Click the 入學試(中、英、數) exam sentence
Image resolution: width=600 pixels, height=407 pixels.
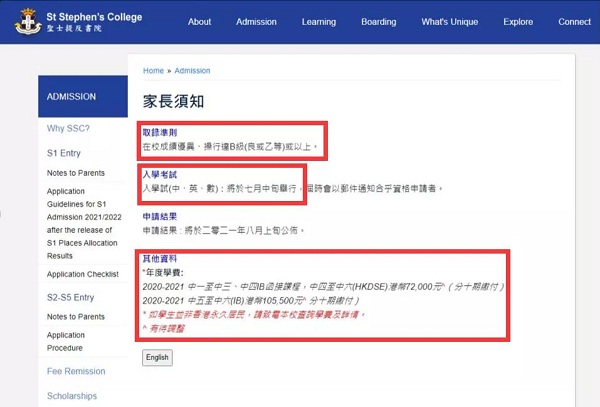293,189
